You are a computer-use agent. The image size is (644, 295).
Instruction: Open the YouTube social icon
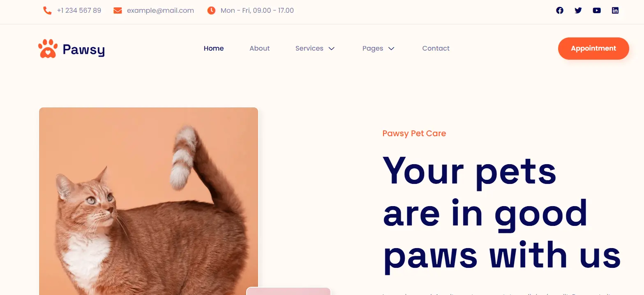tap(597, 10)
